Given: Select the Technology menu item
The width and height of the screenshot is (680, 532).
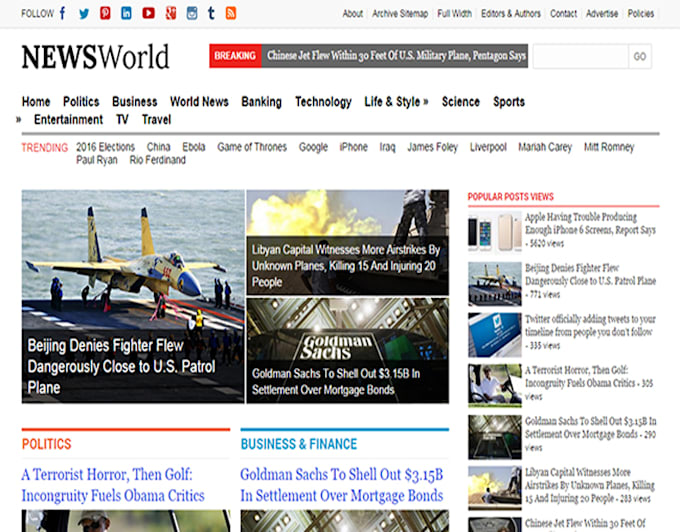Looking at the screenshot, I should click(x=323, y=101).
